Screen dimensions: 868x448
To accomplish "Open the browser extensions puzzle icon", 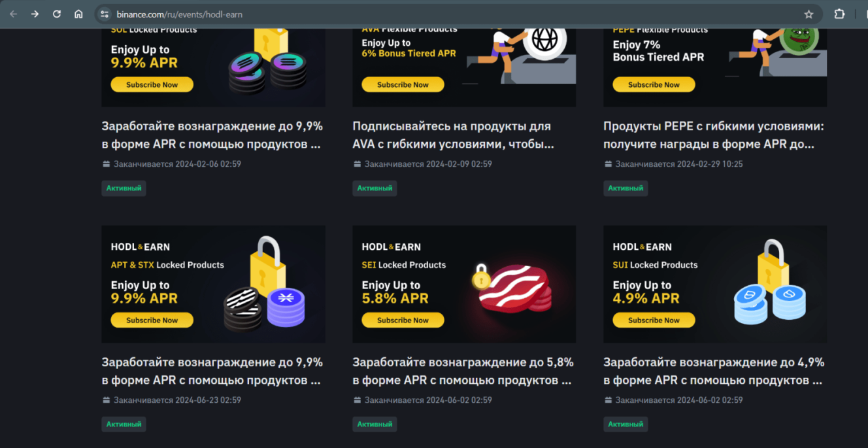I will coord(840,14).
